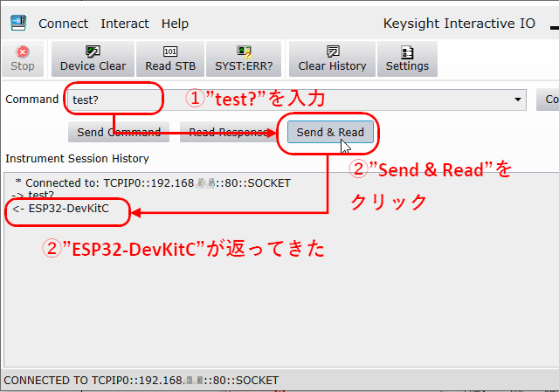Click the partially visible Co... button beside Command
Image resolution: width=559 pixels, height=392 pixels.
548,100
